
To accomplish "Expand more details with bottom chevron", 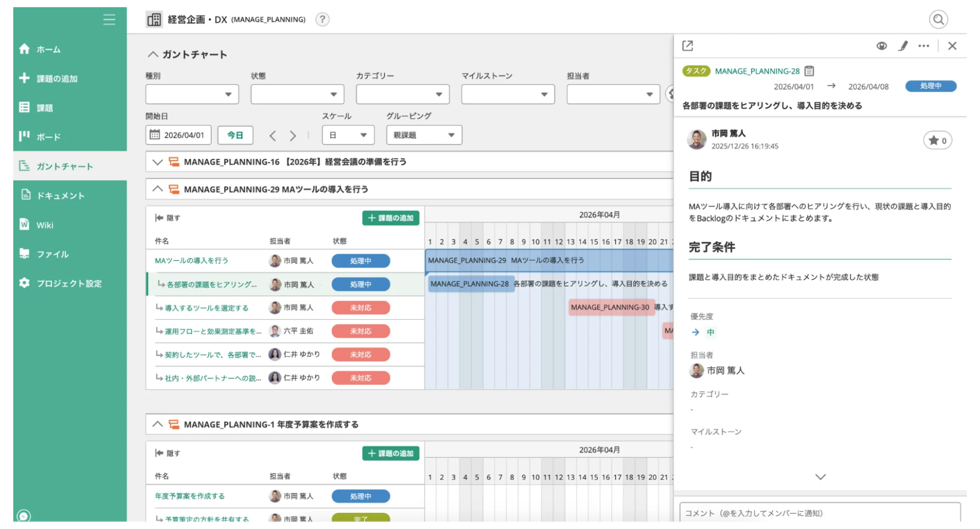I will point(820,477).
